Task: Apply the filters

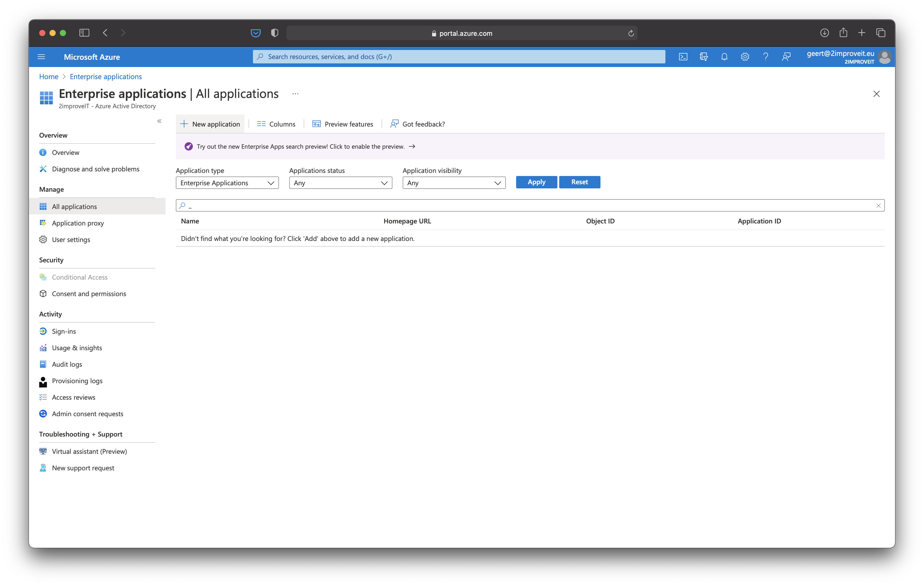Action: coord(537,182)
